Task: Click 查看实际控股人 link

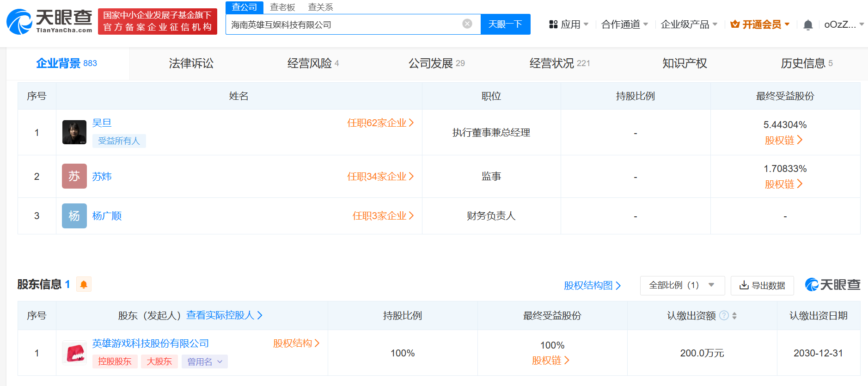Action: [x=225, y=315]
